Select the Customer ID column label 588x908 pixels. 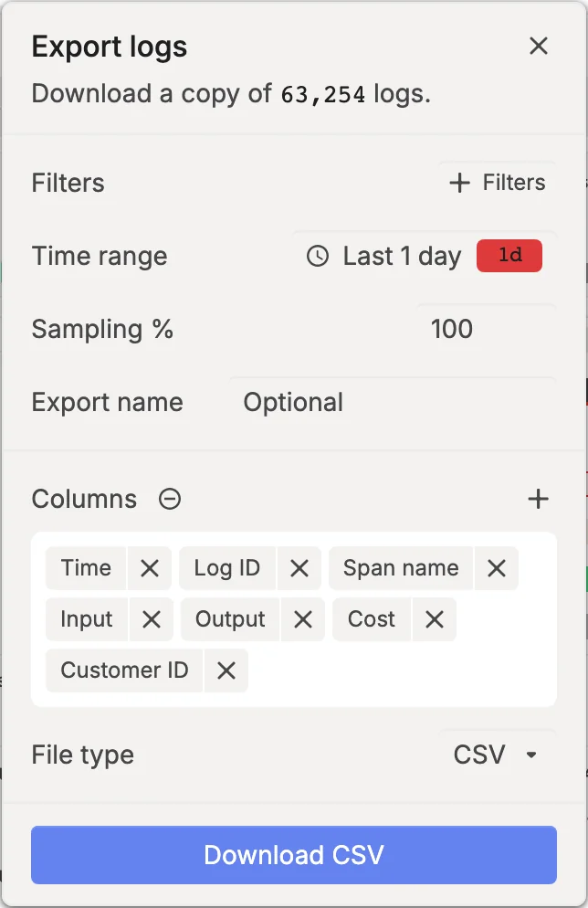point(124,670)
